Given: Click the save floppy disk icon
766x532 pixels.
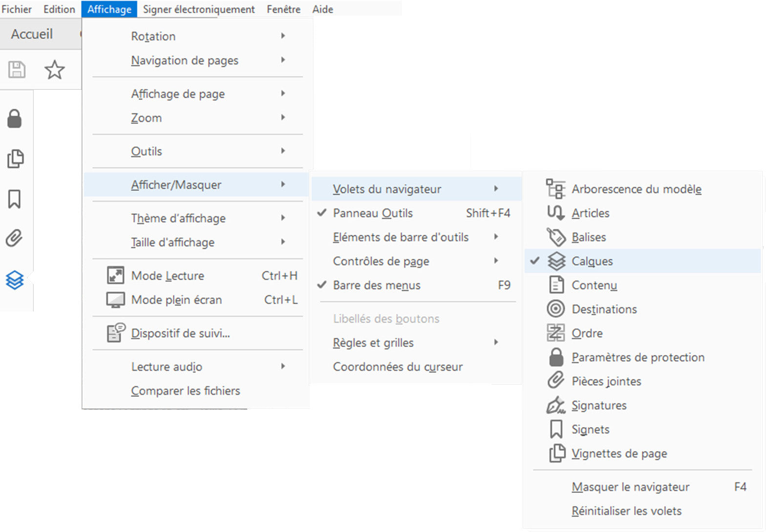Looking at the screenshot, I should (x=17, y=70).
